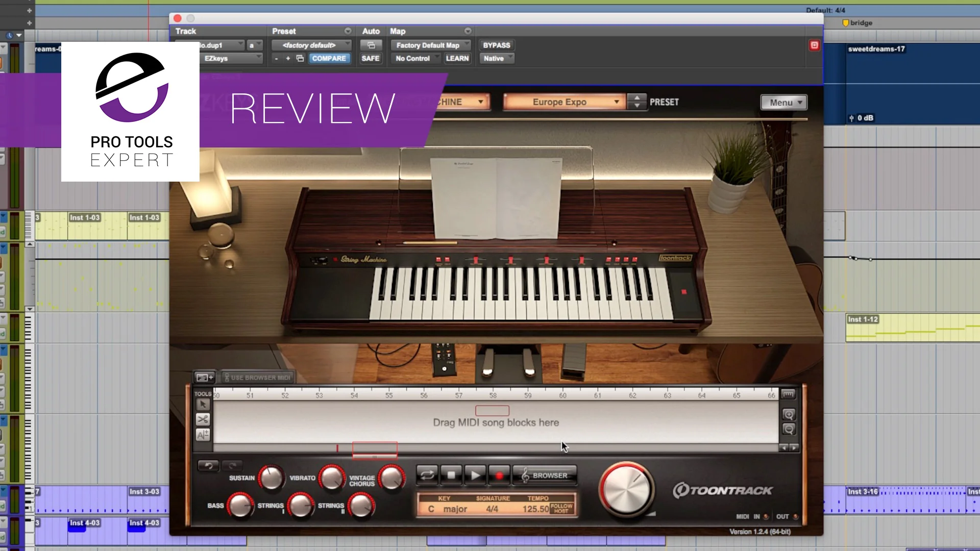Open the Browser with the musical note icon
Viewport: 980px width, 551px height.
pyautogui.click(x=544, y=475)
